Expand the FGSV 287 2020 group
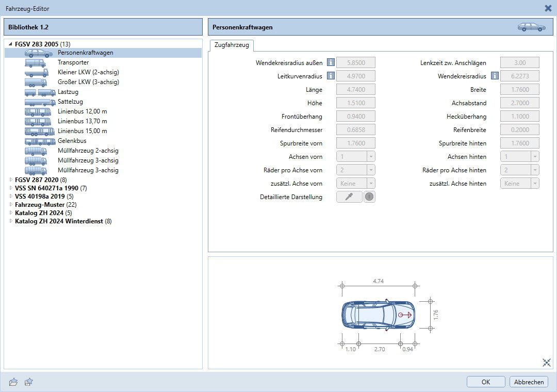 pyautogui.click(x=11, y=179)
